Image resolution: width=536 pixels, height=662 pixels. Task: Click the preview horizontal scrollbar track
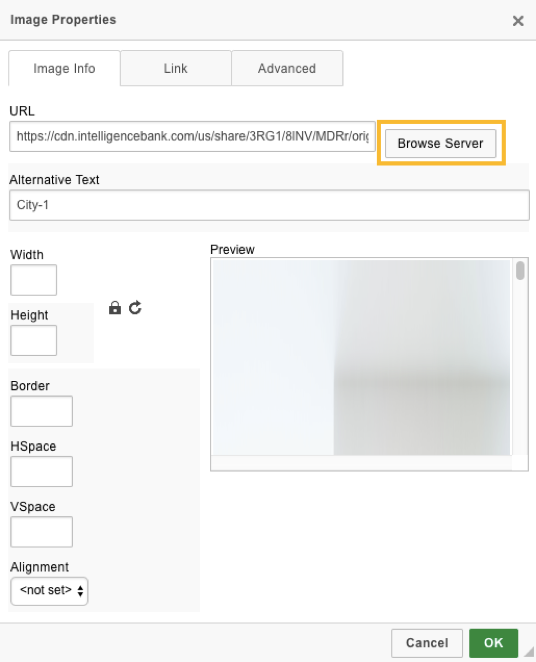361,462
